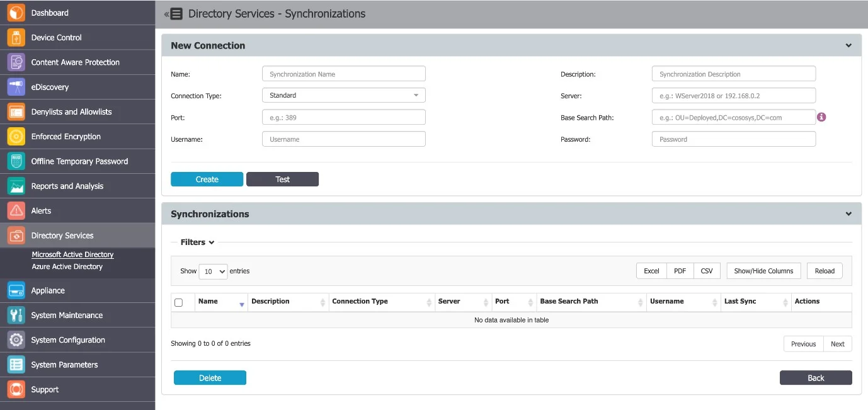Click the Base Search Path info icon
Screen dimensions: 868x410
(x=821, y=117)
